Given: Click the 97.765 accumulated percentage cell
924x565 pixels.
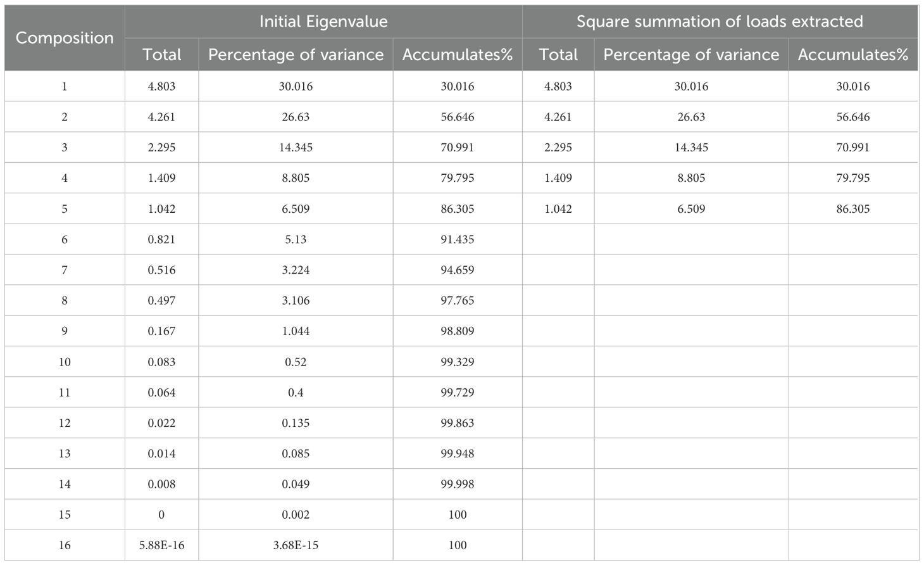Looking at the screenshot, I should coord(457,300).
